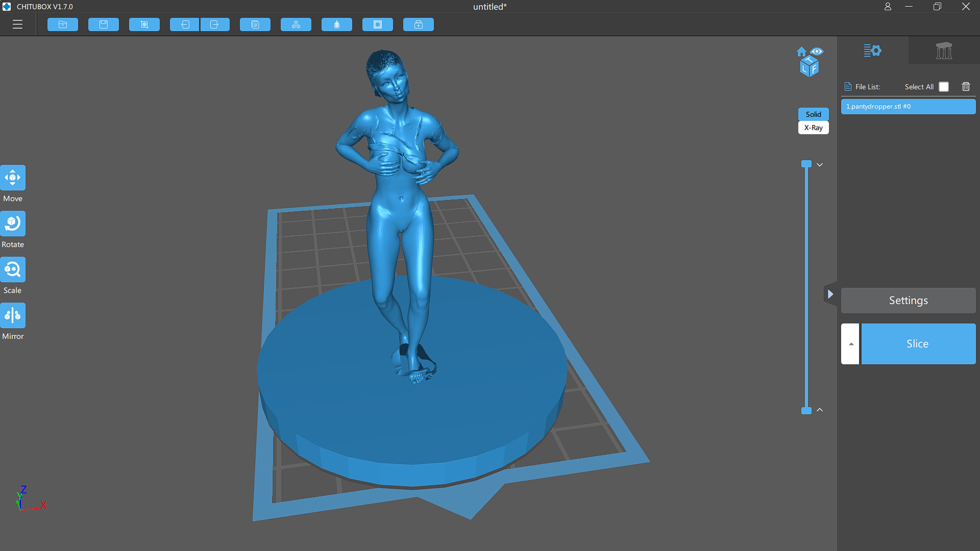Viewport: 980px width, 551px height.
Task: Expand the slice preview chevron above the slider
Action: pos(820,164)
